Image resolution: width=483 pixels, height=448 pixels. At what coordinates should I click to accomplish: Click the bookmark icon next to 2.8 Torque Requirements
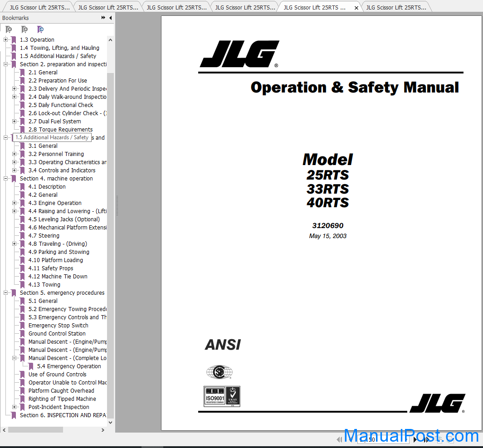pos(22,130)
